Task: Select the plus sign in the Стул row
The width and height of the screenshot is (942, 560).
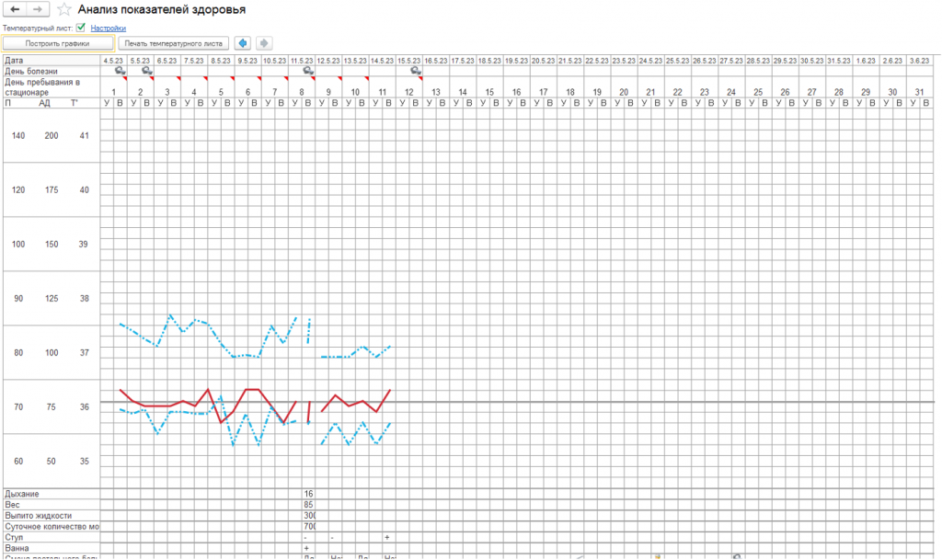Action: tap(387, 537)
